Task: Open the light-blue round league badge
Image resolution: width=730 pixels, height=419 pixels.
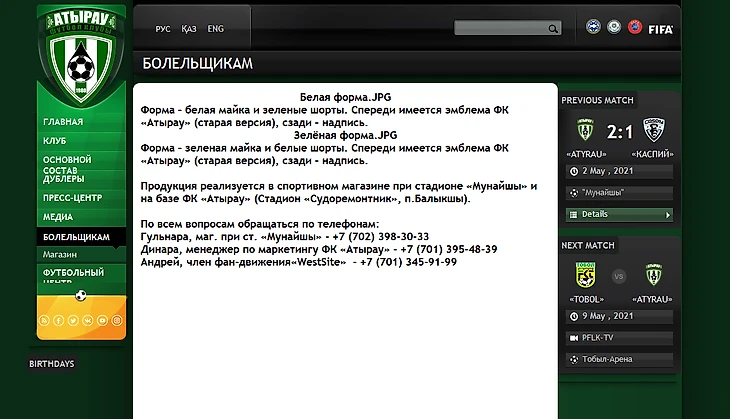Action: point(614,27)
